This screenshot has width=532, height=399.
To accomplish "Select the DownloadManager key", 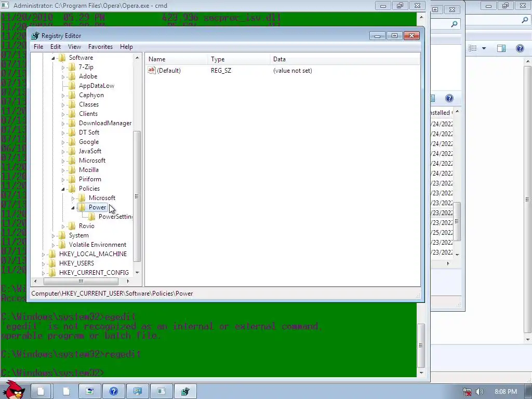I will pyautogui.click(x=105, y=123).
